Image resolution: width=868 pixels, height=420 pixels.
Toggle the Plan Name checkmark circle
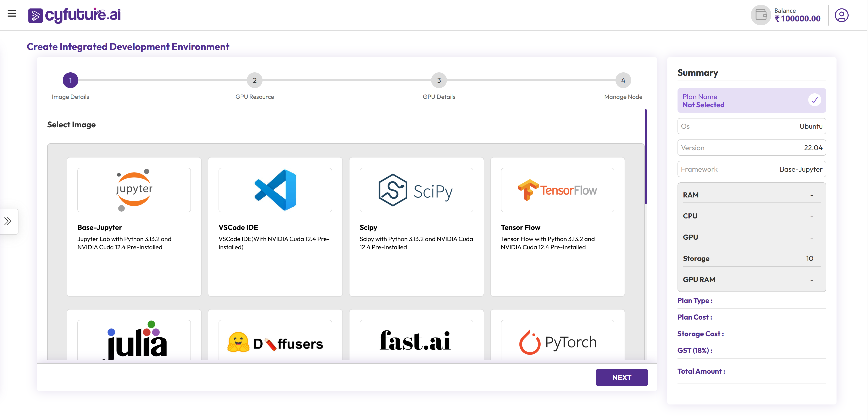[814, 100]
